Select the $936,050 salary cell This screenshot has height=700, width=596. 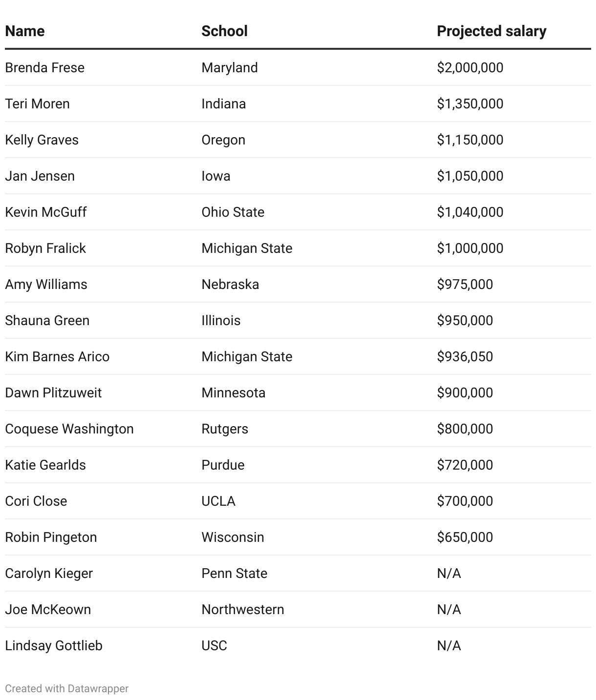[465, 356]
